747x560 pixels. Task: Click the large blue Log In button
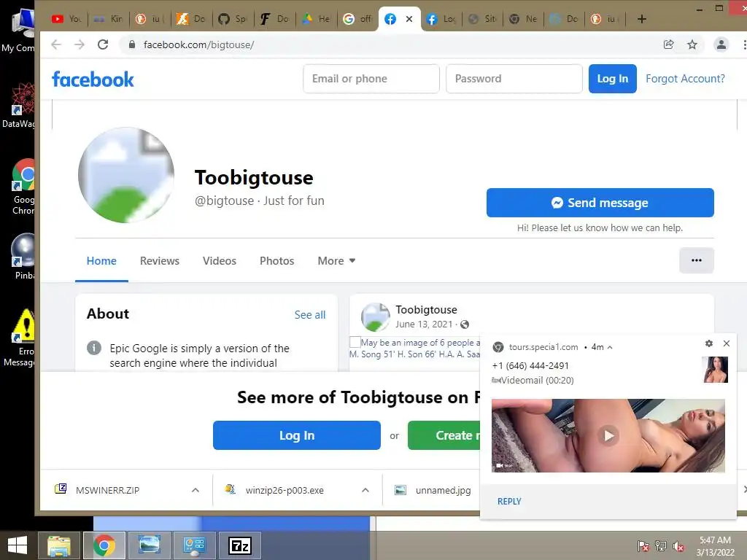tap(297, 435)
